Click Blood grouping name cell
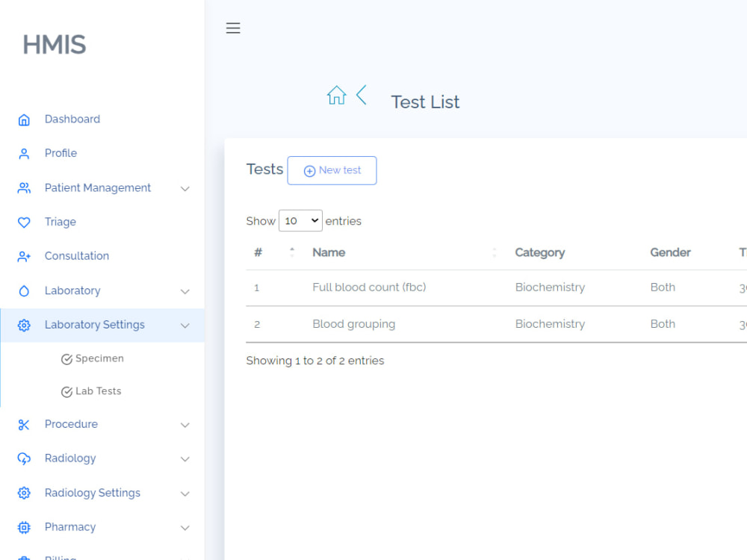 [x=354, y=324]
